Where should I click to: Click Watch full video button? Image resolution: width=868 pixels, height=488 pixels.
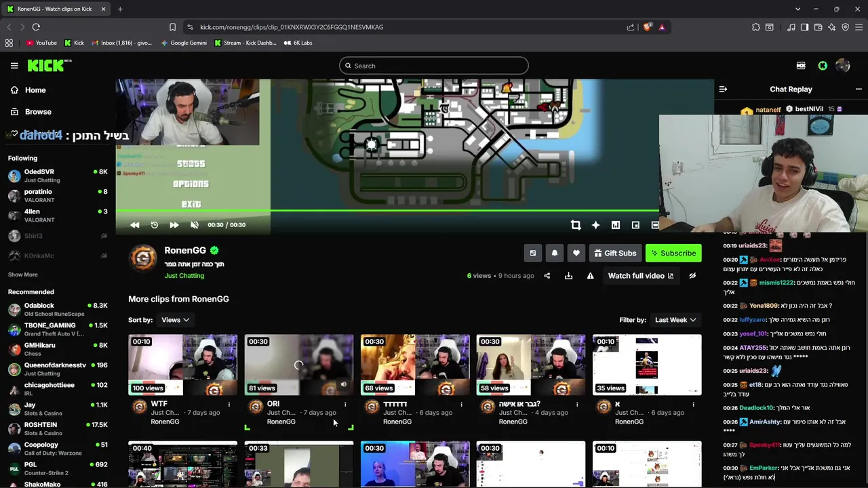[x=641, y=276]
